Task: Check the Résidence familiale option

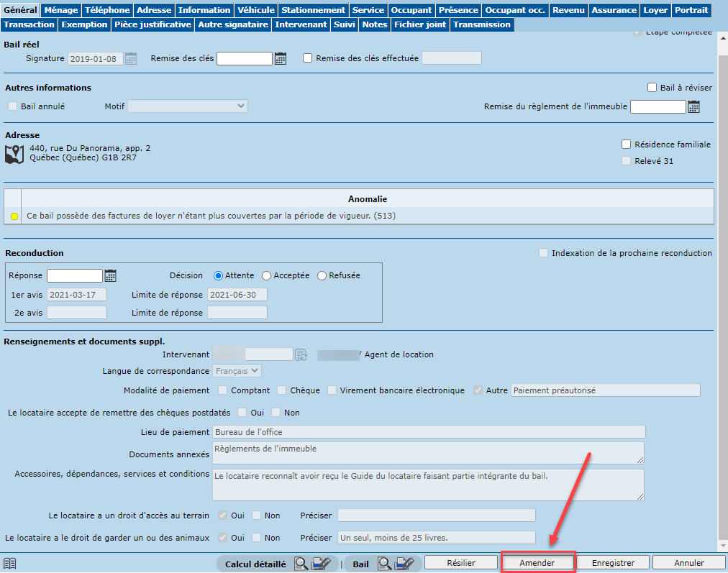Action: coord(626,145)
